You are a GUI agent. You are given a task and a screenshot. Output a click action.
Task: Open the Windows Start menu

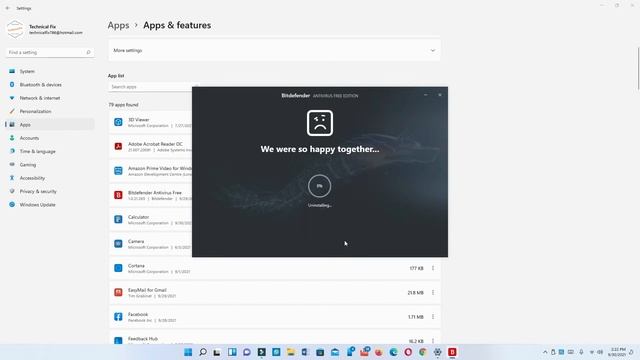188,352
